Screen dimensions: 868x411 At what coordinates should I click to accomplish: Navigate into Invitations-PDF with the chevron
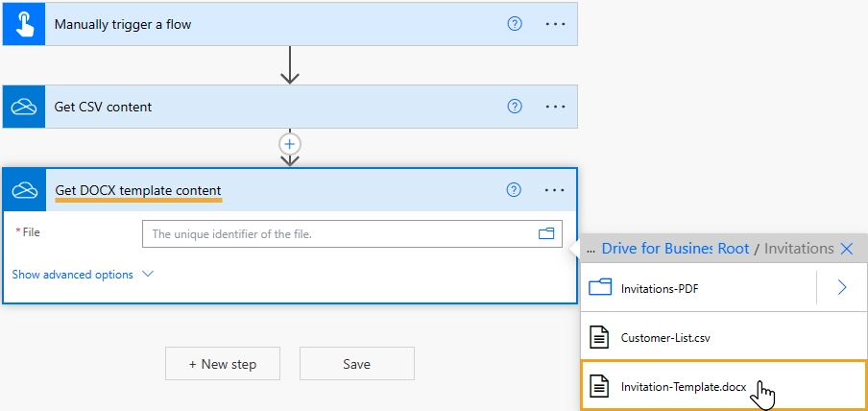(x=842, y=287)
